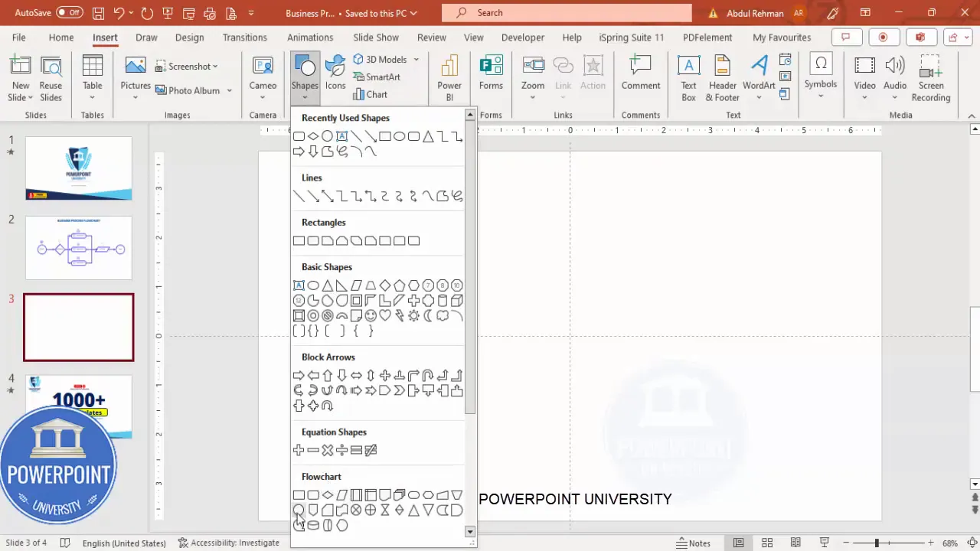
Task: Toggle AutoSave switch
Action: click(70, 13)
